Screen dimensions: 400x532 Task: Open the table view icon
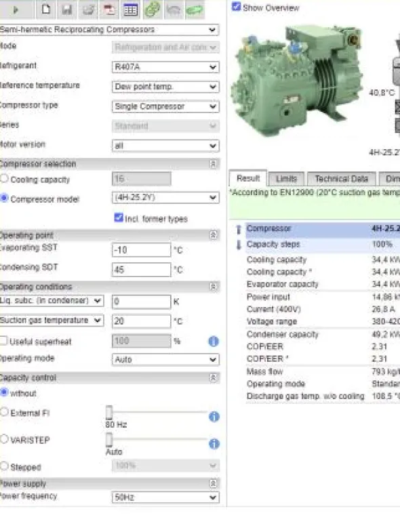click(131, 9)
